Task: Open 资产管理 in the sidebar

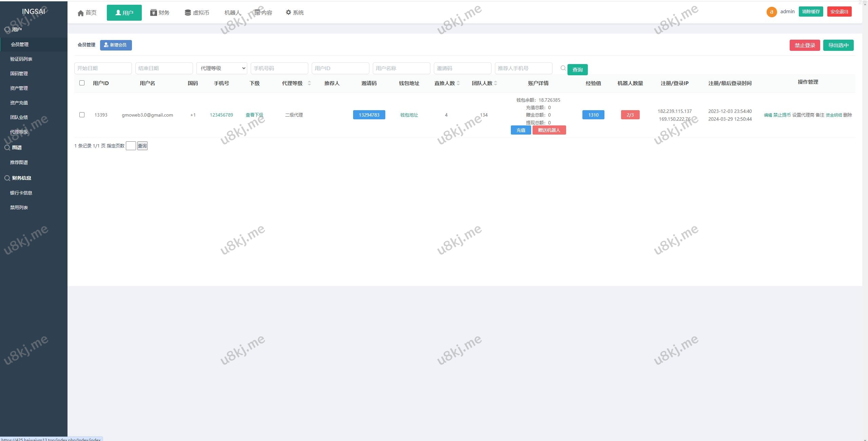Action: tap(19, 88)
